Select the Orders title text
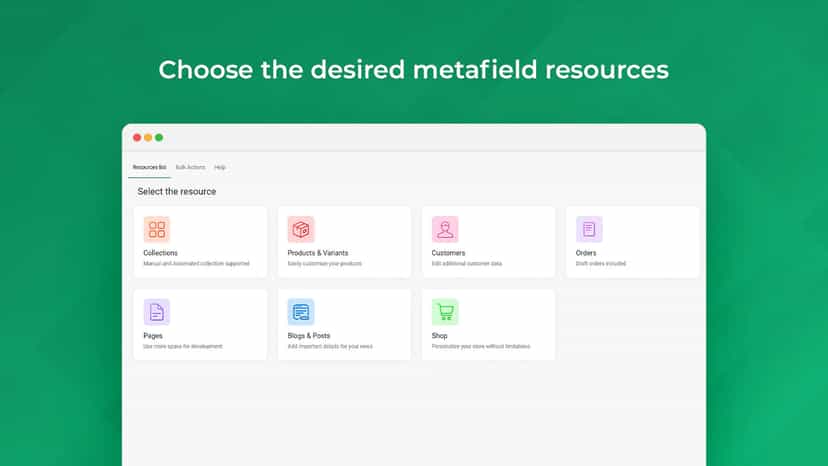The height and width of the screenshot is (466, 828). tap(586, 253)
